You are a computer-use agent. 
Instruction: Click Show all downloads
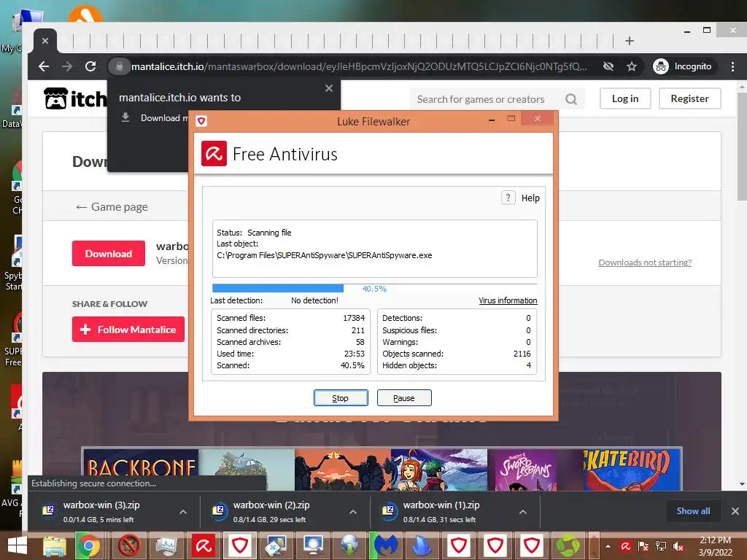click(693, 511)
